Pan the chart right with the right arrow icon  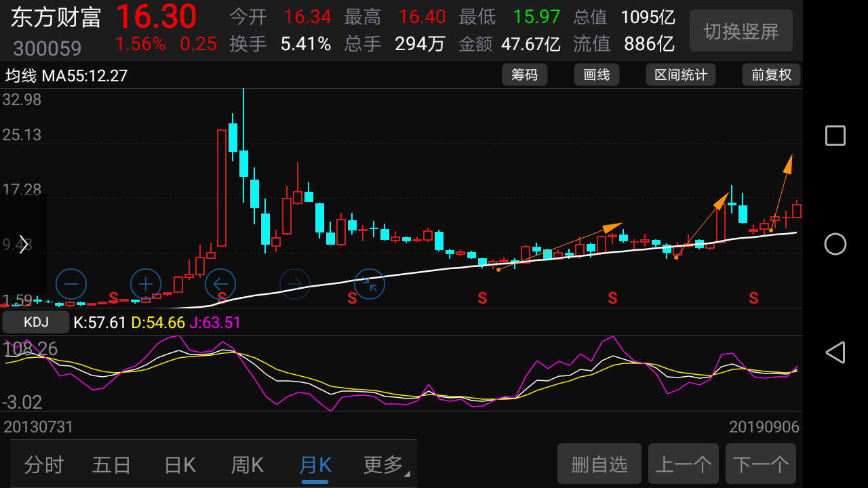click(294, 284)
